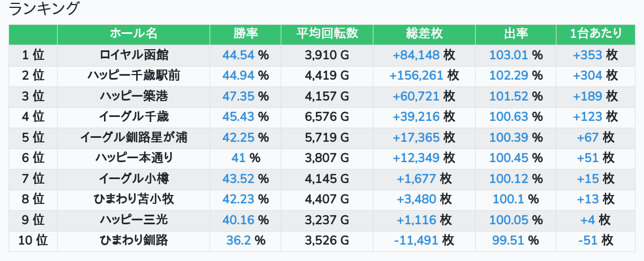Viewport: 644px width, 261px height.
Task: Open the ロイヤル函館 hall entry
Action: coord(133,55)
